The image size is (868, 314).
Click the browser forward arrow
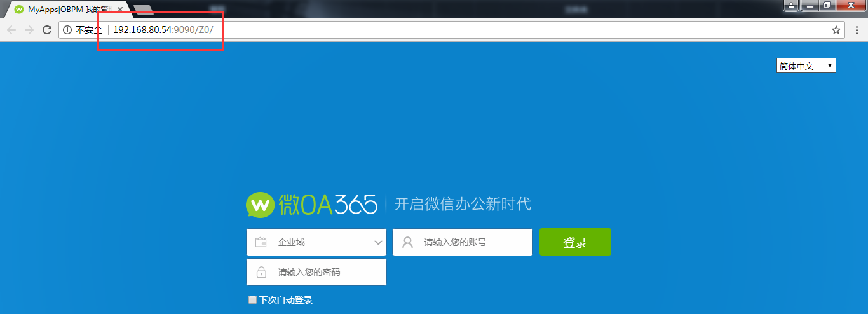click(x=29, y=30)
